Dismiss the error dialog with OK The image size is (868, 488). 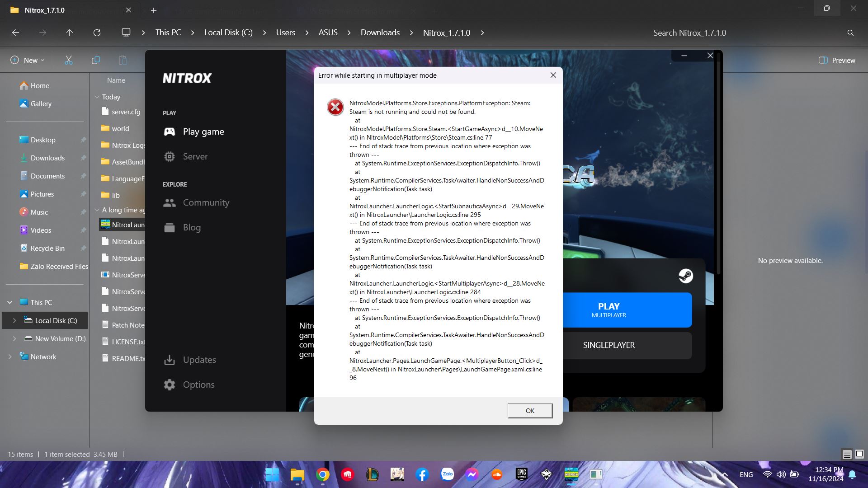point(529,410)
